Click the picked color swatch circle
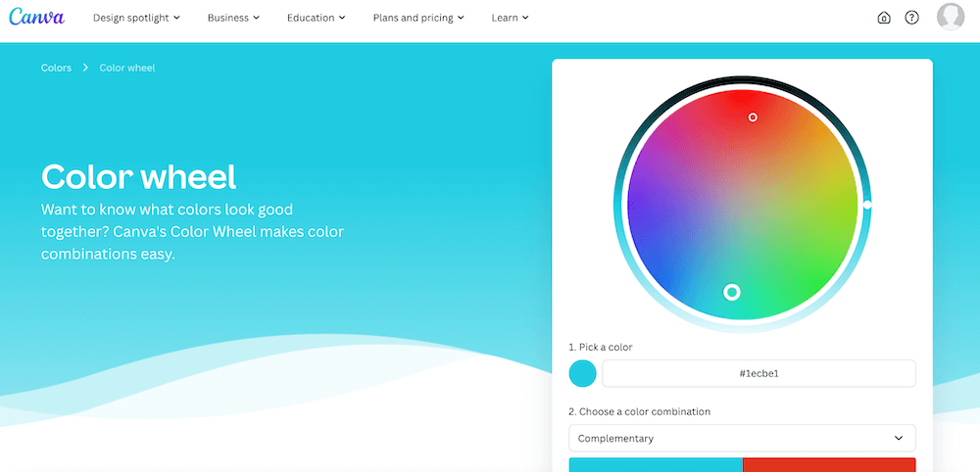The image size is (980, 472). (x=582, y=373)
